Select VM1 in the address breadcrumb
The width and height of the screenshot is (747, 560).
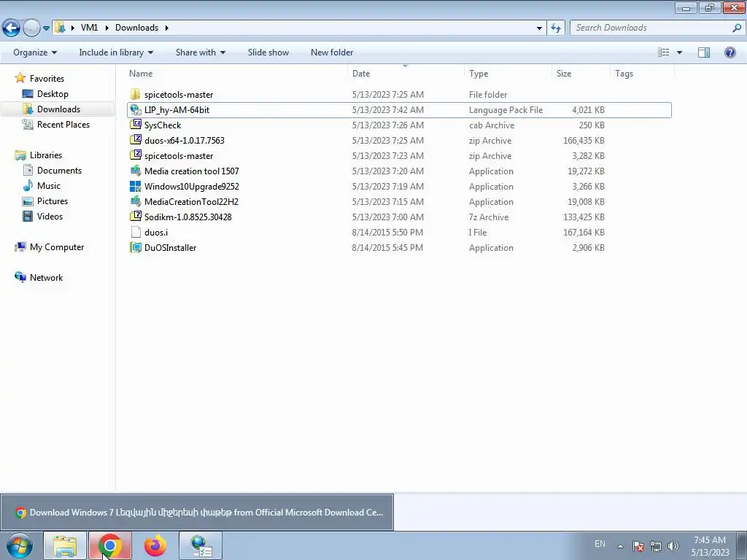pos(89,28)
